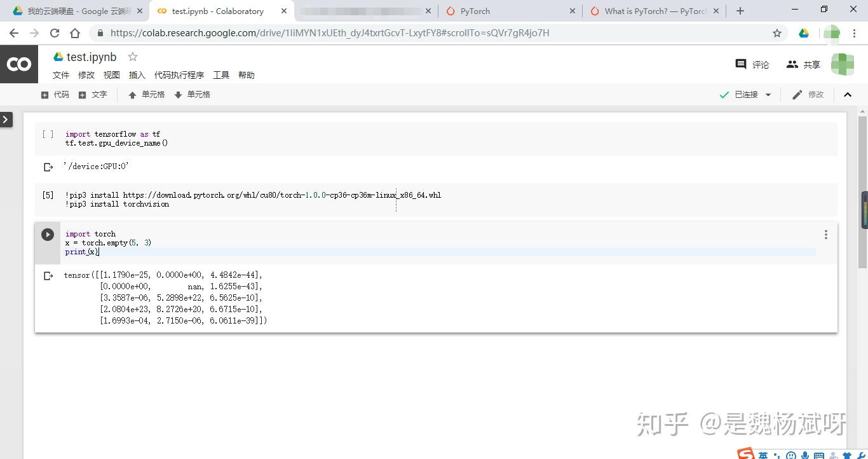
Task: Move the selected cell down
Action: (x=192, y=94)
